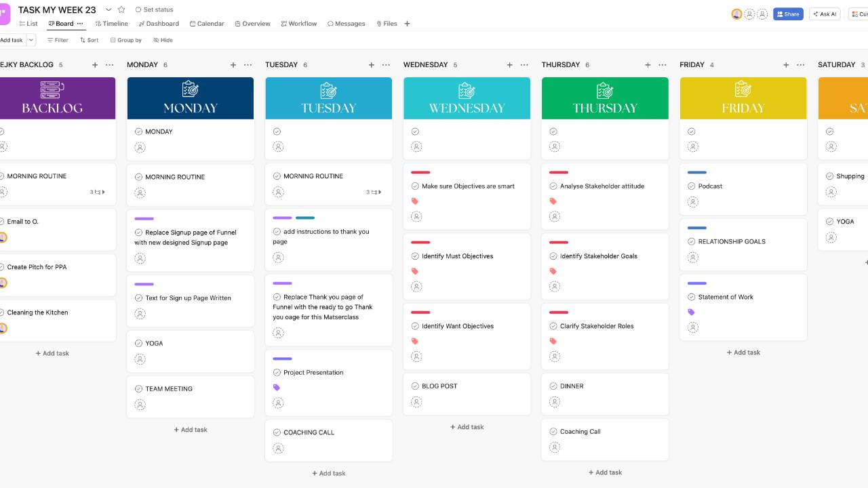Open the Group by options icon
Viewport: 868px width, 488px height.
click(113, 40)
